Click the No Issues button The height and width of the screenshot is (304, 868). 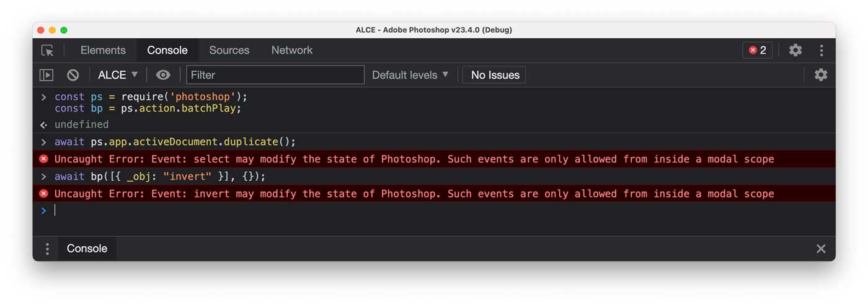(495, 75)
